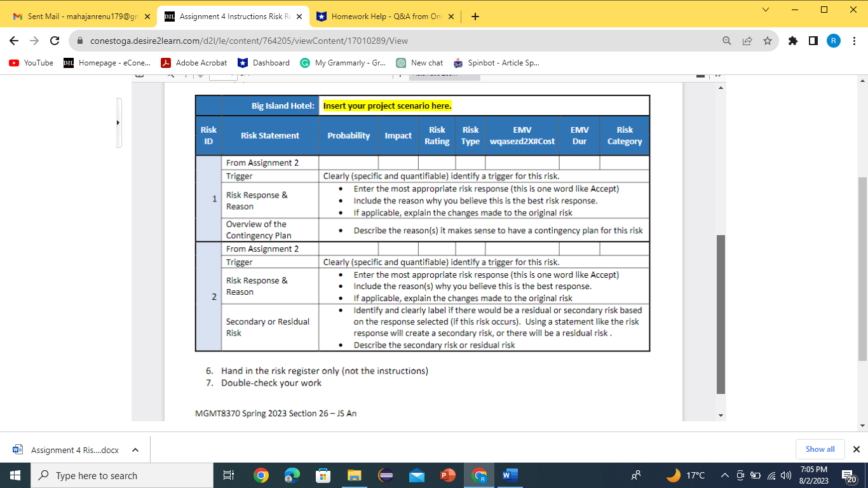Open the YouTube bookmark

tap(31, 63)
